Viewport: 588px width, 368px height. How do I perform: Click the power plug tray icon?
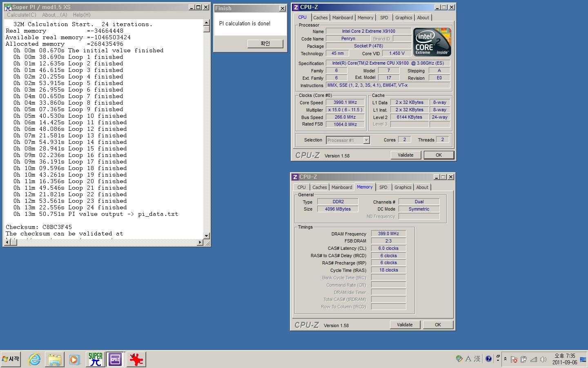[523, 359]
